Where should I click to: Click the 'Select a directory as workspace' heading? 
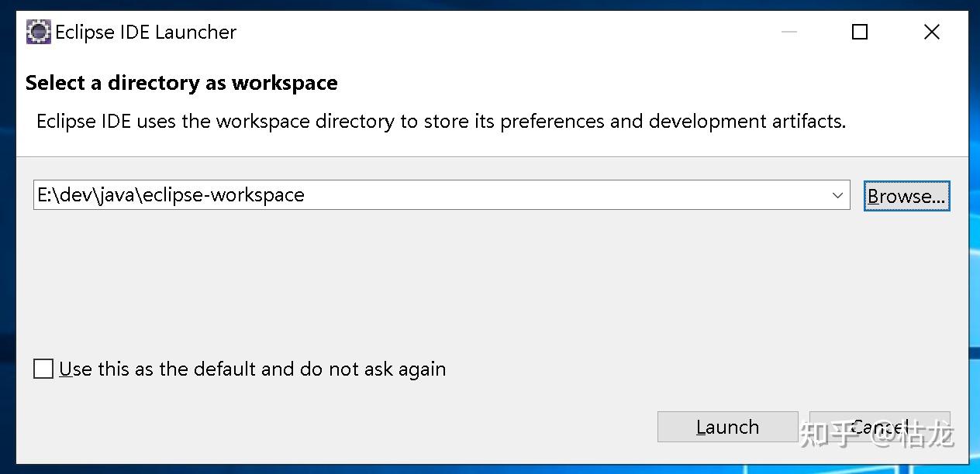pyautogui.click(x=181, y=83)
